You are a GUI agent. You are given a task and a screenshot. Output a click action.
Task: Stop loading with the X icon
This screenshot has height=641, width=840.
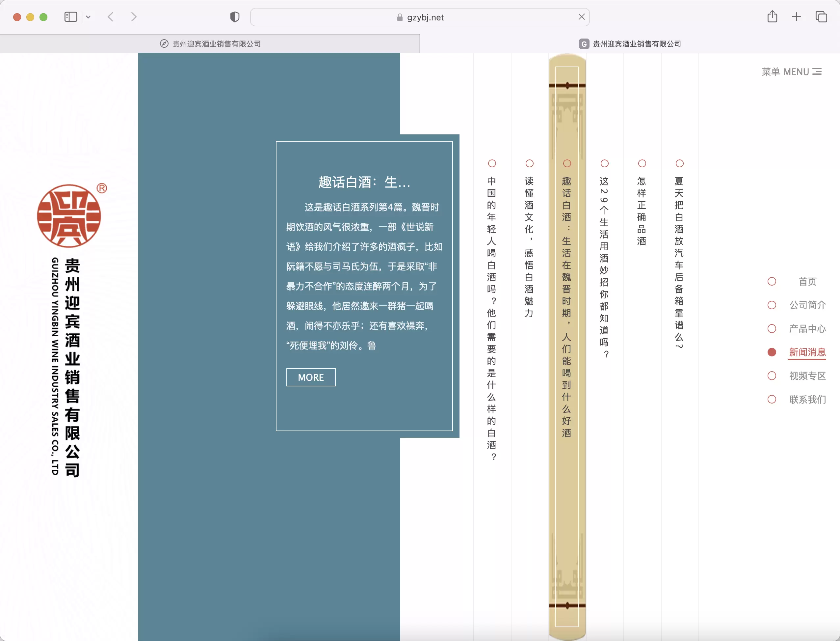582,17
